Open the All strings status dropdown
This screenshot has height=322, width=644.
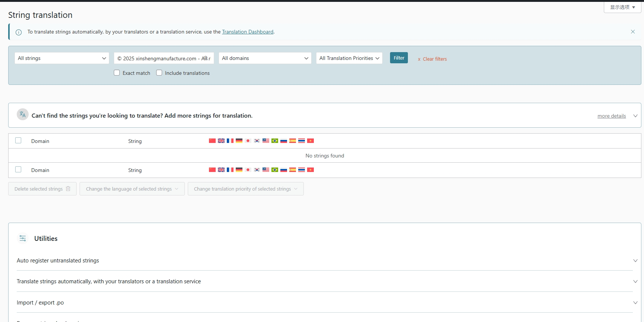pyautogui.click(x=62, y=58)
